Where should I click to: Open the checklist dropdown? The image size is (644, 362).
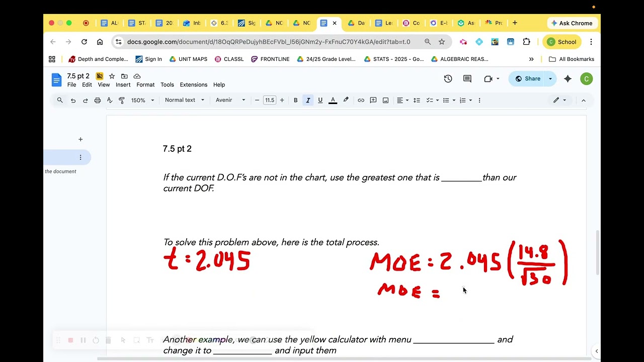click(432, 100)
